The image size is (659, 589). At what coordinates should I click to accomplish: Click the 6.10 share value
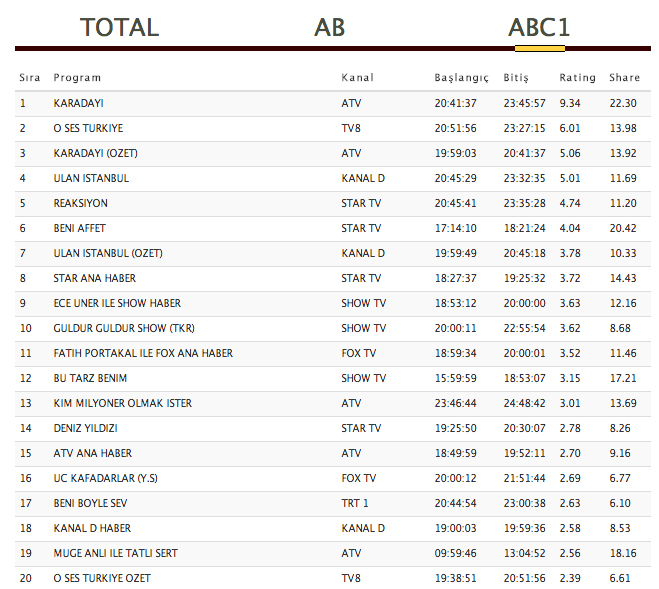620,503
